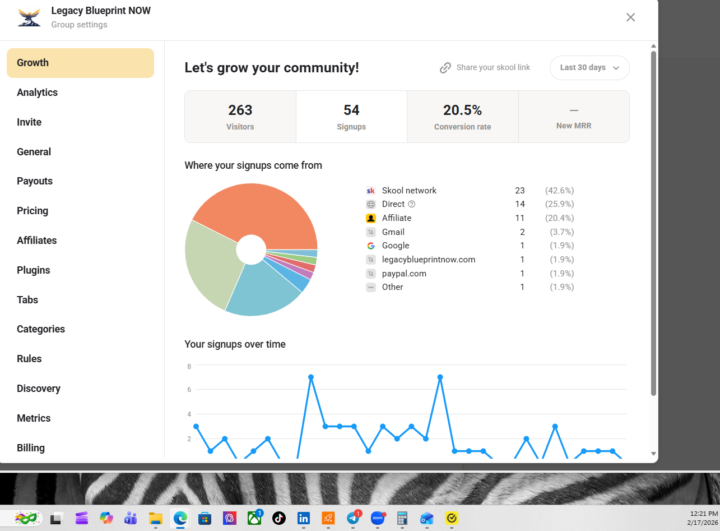Open Telegram from the taskbar
Image resolution: width=720 pixels, height=531 pixels.
click(353, 519)
